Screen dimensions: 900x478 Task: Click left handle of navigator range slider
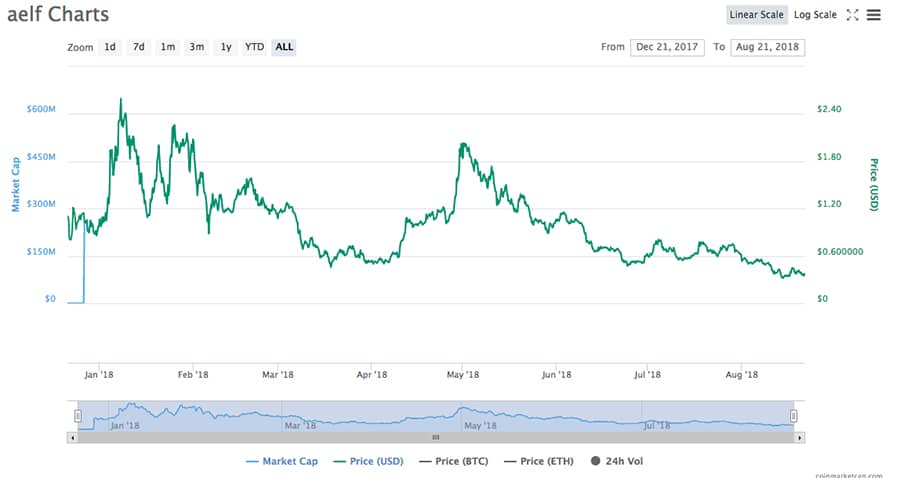77,416
